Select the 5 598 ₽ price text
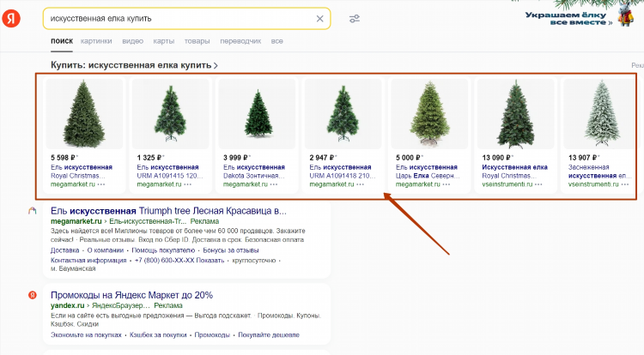644x355 pixels. tap(64, 158)
